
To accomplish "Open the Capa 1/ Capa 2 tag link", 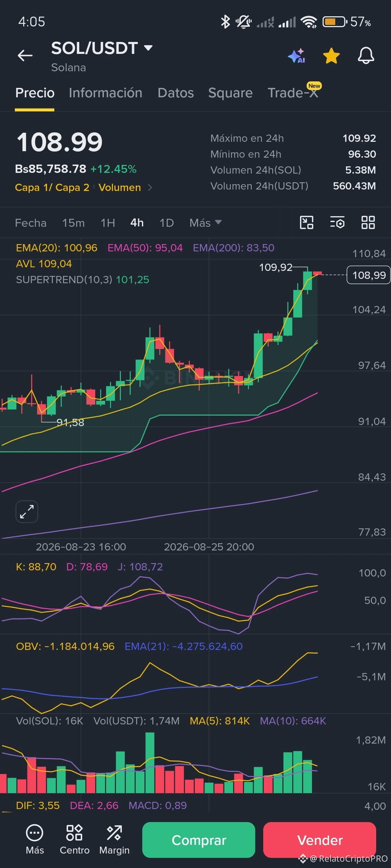I will click(52, 187).
